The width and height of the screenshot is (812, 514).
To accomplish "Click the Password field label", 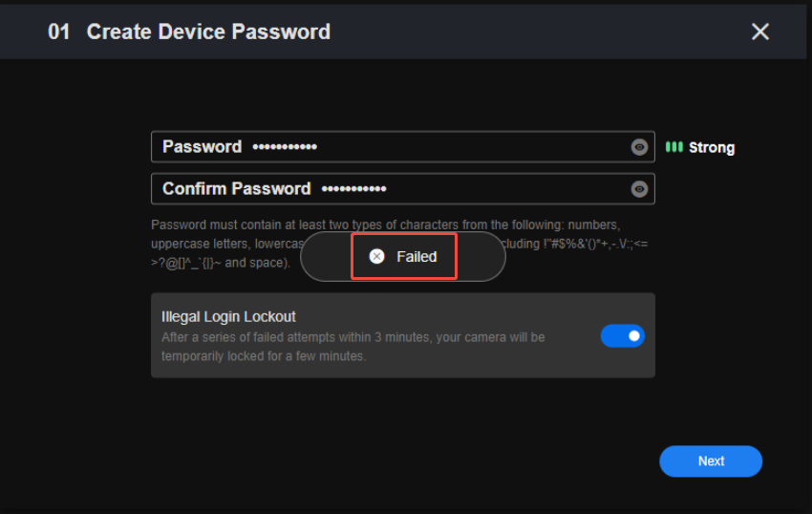I will pos(202,147).
